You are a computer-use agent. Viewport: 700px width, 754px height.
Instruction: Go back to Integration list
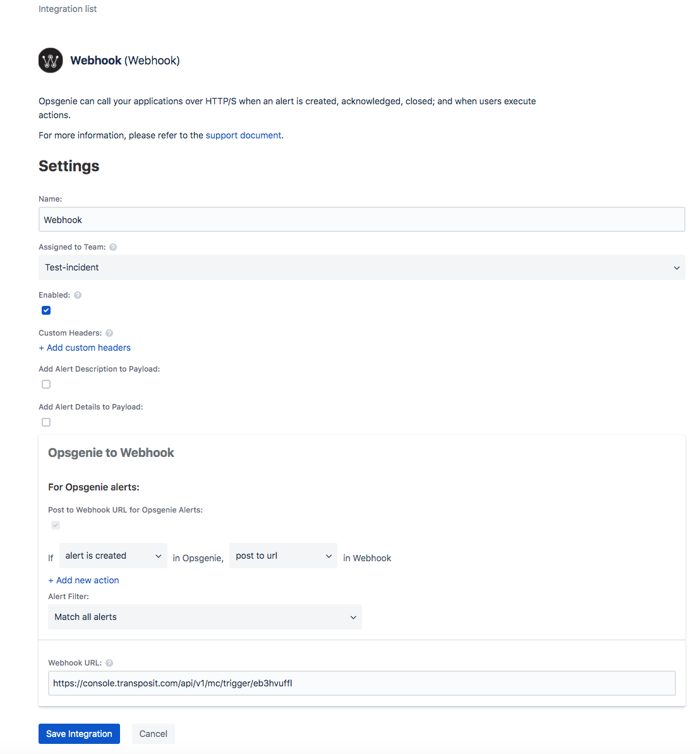tap(68, 9)
